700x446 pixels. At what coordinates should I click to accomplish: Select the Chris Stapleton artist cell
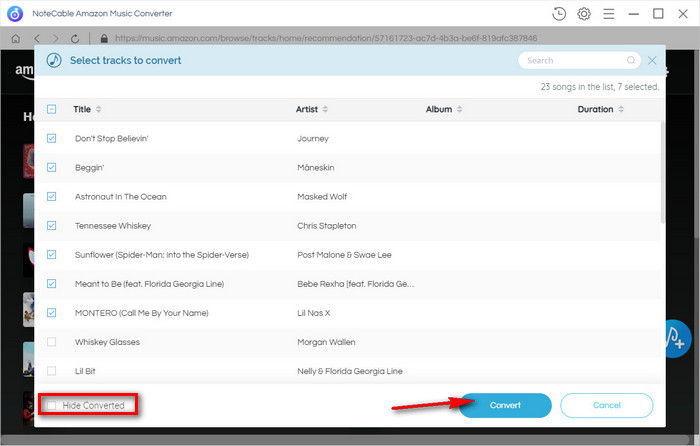(327, 225)
